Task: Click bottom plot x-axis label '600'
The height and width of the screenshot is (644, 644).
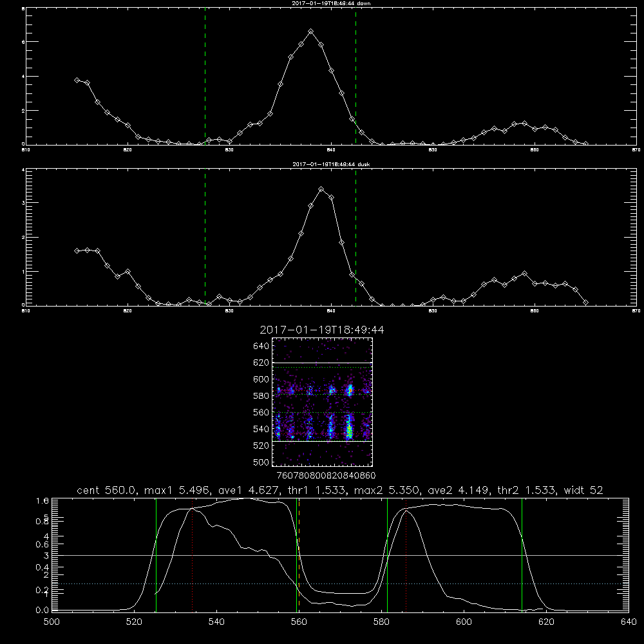Action: tap(464, 622)
